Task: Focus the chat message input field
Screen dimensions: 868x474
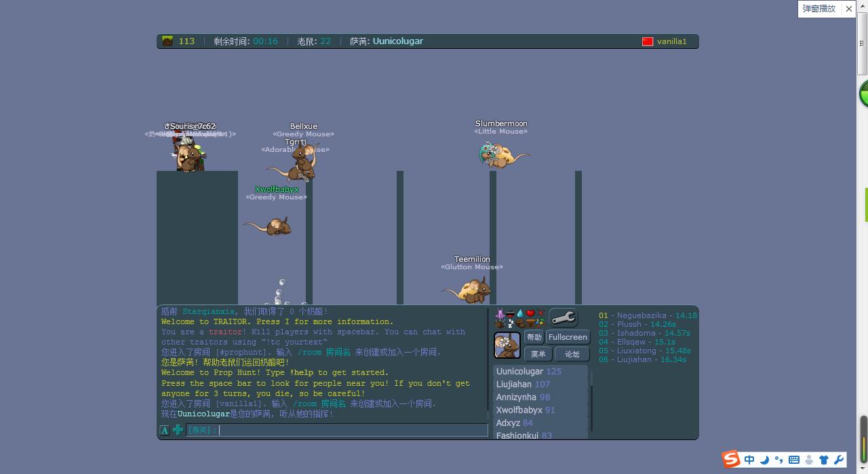Action: tap(337, 430)
